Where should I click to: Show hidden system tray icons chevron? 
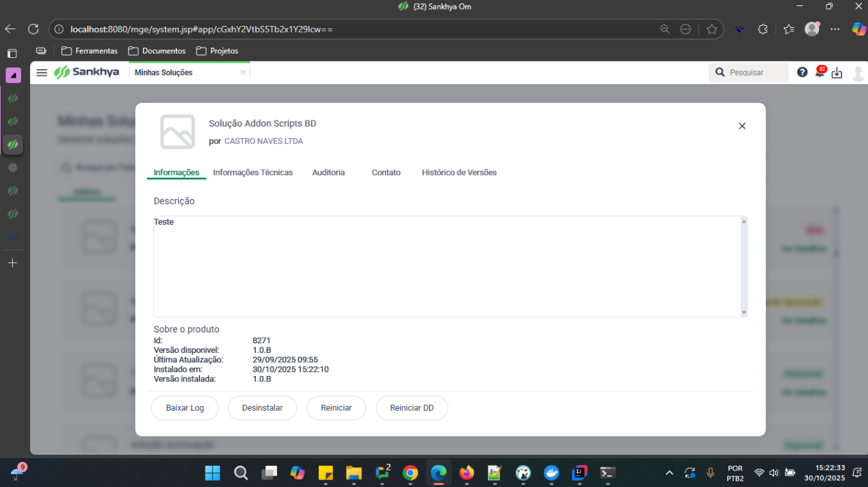669,473
